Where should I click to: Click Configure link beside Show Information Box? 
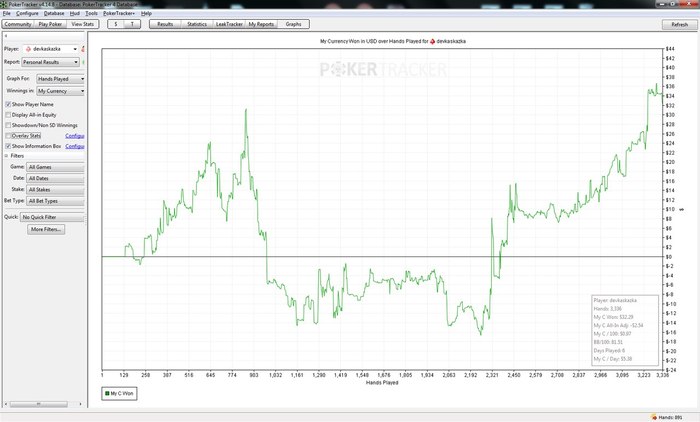click(x=75, y=146)
